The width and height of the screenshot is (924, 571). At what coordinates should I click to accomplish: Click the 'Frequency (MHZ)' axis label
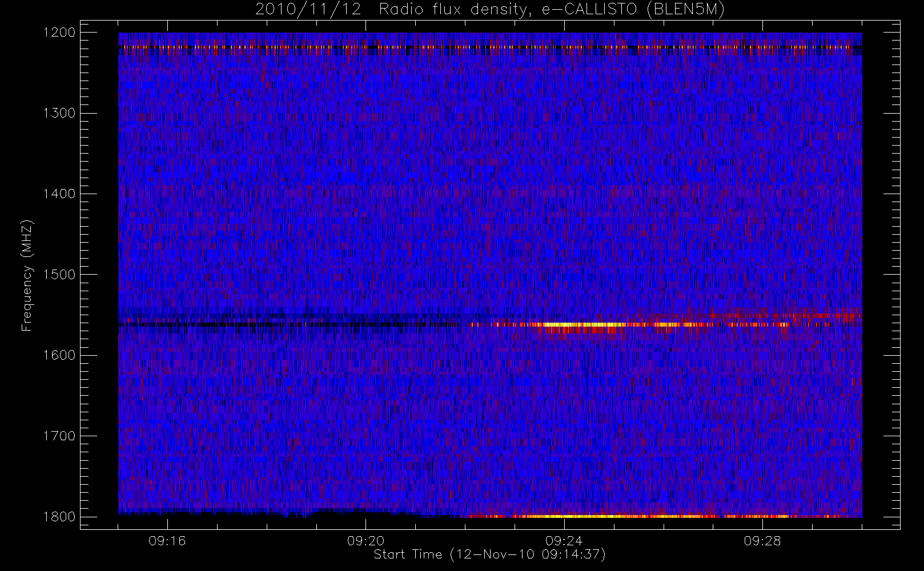click(x=27, y=275)
